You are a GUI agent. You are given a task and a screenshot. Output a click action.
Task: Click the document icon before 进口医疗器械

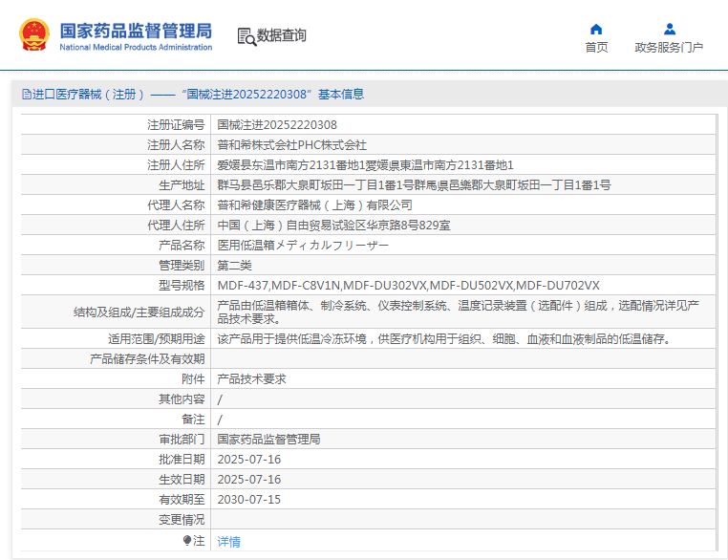pos(27,95)
